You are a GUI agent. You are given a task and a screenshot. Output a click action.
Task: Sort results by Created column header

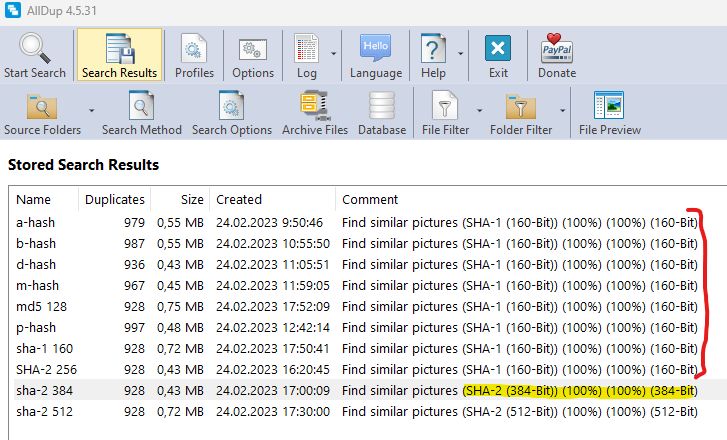(x=239, y=199)
